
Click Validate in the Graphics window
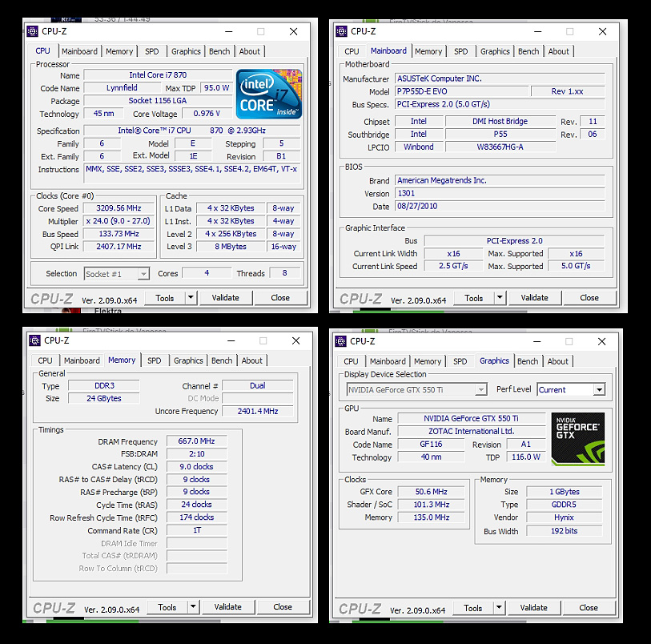tap(533, 608)
